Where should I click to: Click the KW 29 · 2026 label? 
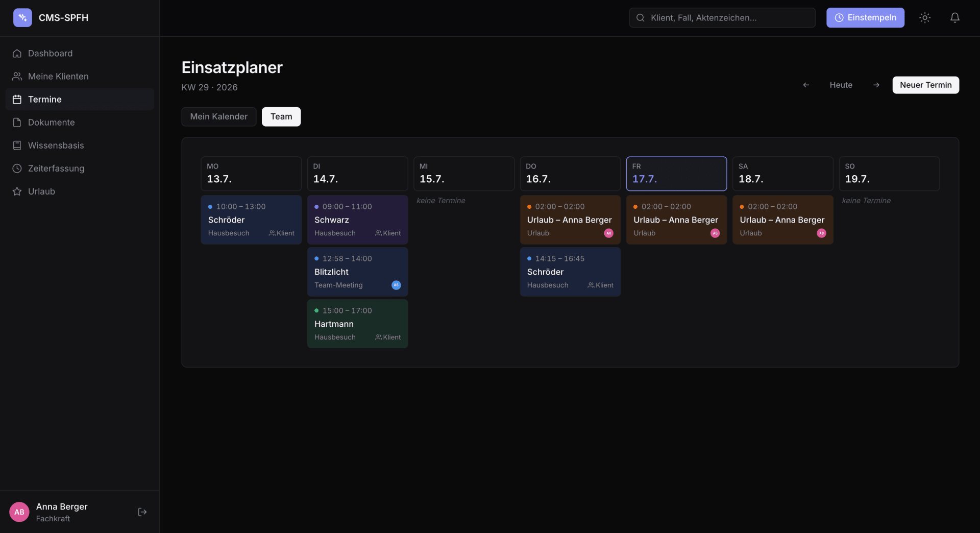[209, 87]
